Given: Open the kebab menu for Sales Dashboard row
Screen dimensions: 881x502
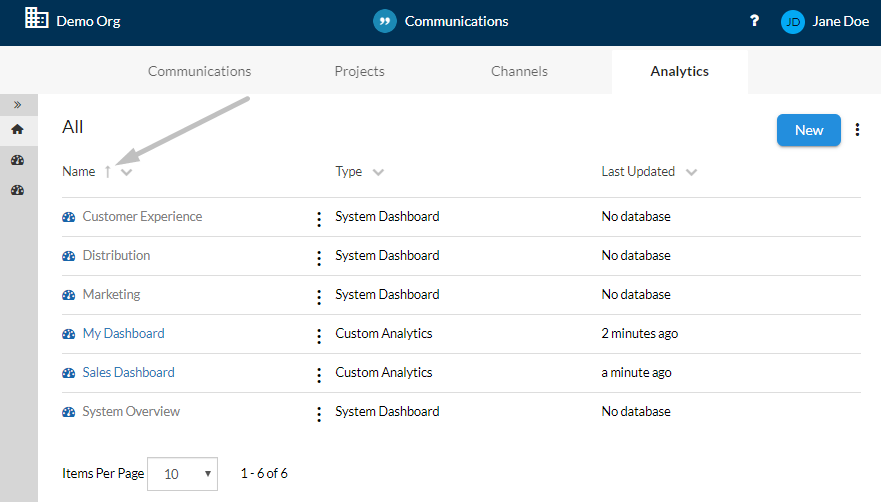Looking at the screenshot, I should (x=319, y=375).
